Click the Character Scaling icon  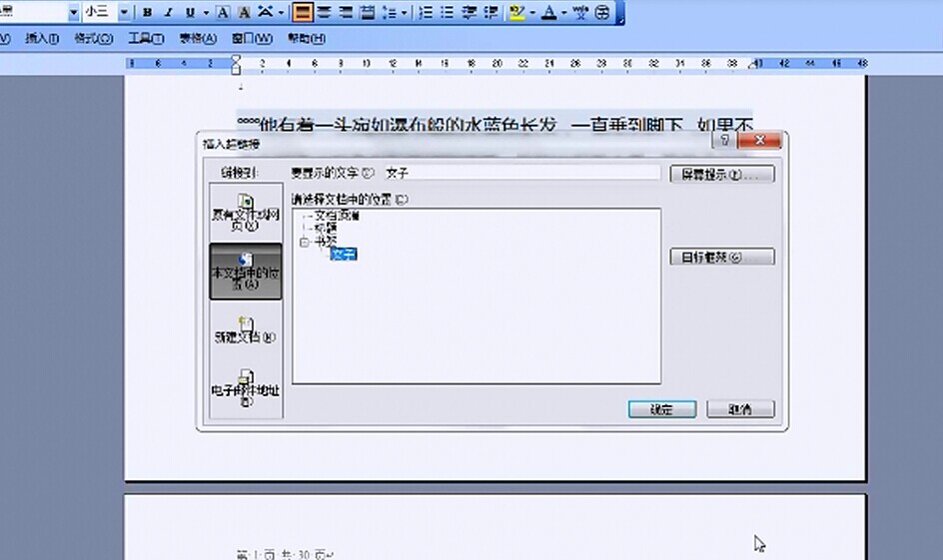[x=266, y=12]
